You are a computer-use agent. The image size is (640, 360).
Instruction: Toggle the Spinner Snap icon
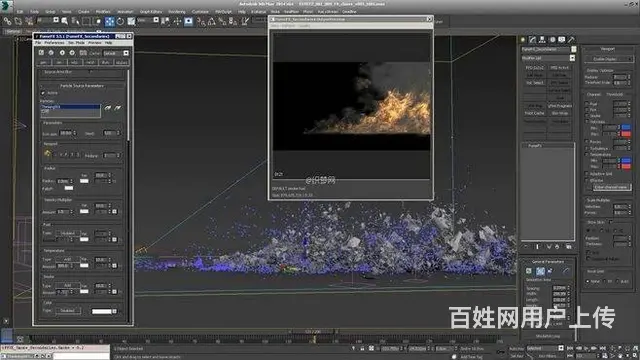pyautogui.click(x=233, y=21)
